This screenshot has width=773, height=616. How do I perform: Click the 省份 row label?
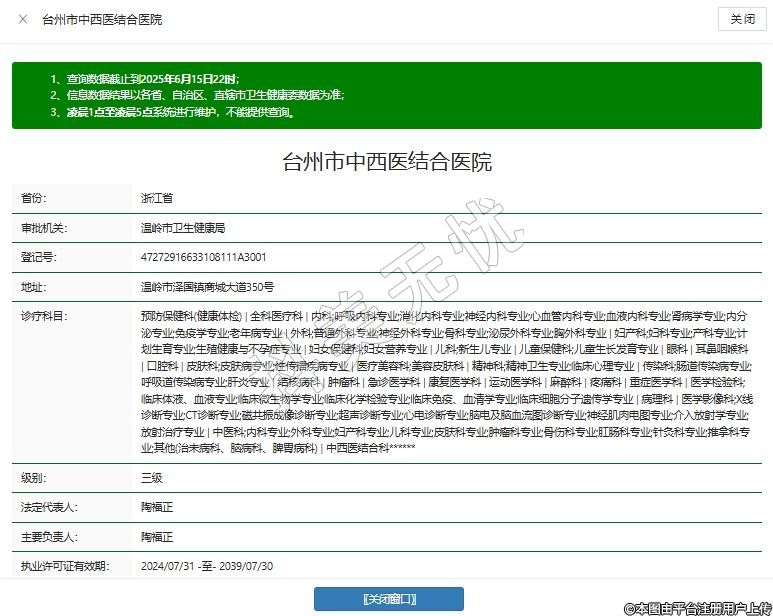coord(35,199)
